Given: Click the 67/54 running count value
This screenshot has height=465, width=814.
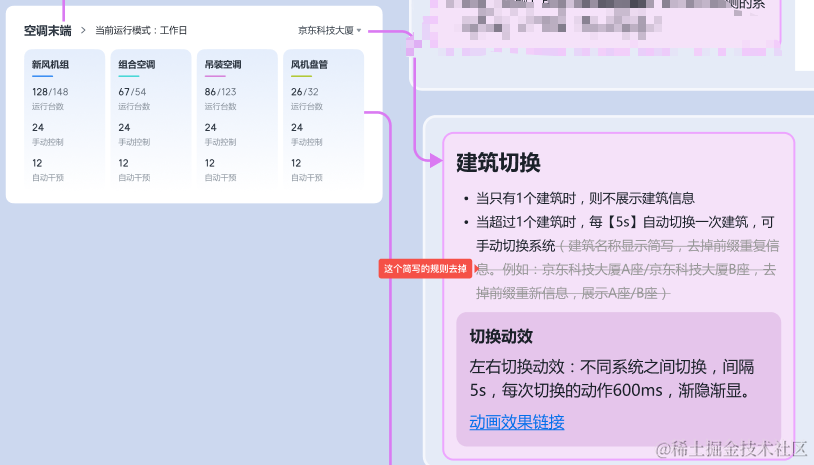Looking at the screenshot, I should pos(132,92).
